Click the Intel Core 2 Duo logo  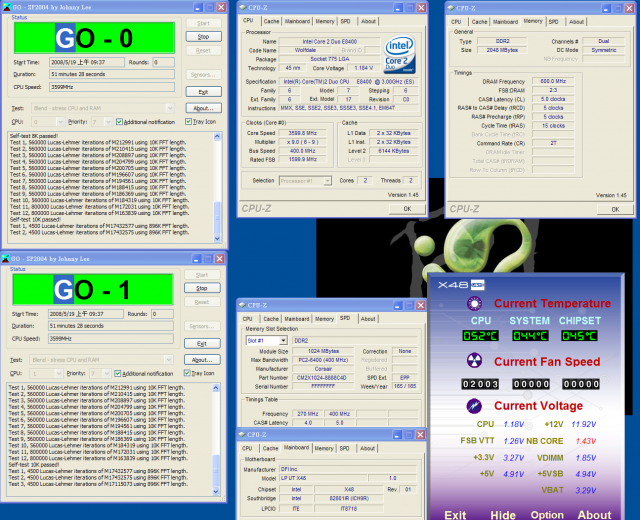click(x=400, y=55)
